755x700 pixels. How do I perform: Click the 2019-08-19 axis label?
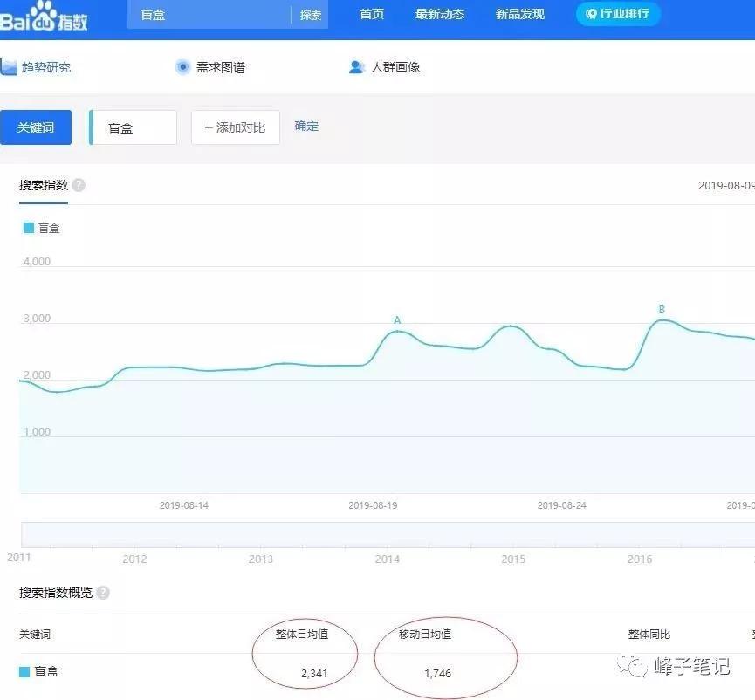[373, 505]
